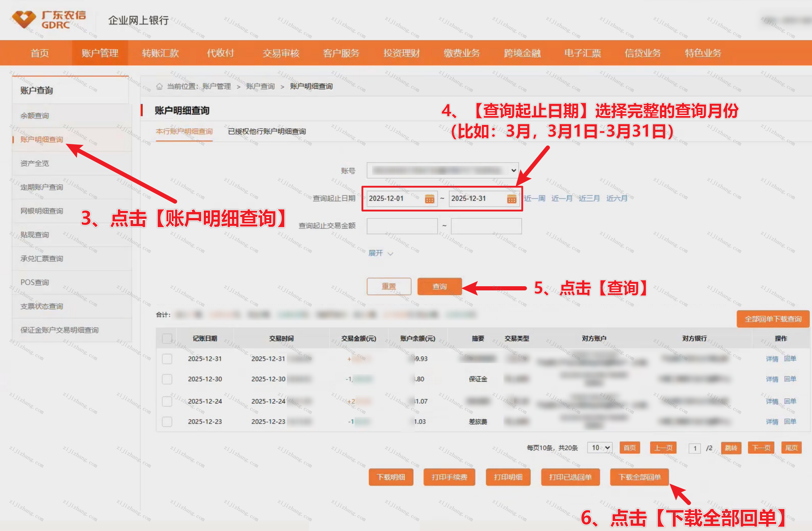This screenshot has height=531, width=812.
Task: Go to next page with 下一页
Action: pos(761,448)
